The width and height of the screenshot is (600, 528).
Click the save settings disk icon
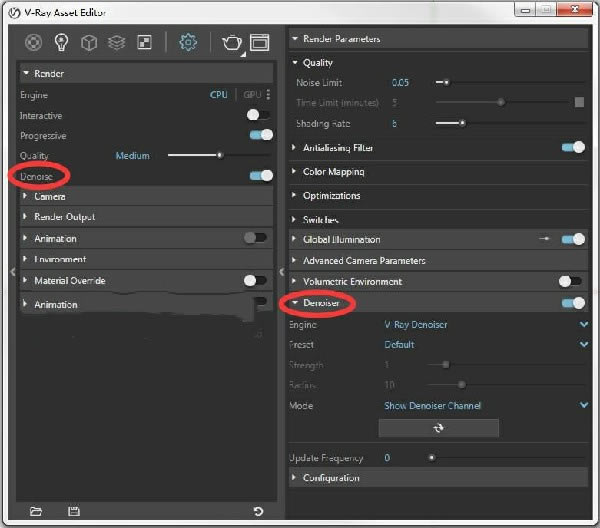73,511
